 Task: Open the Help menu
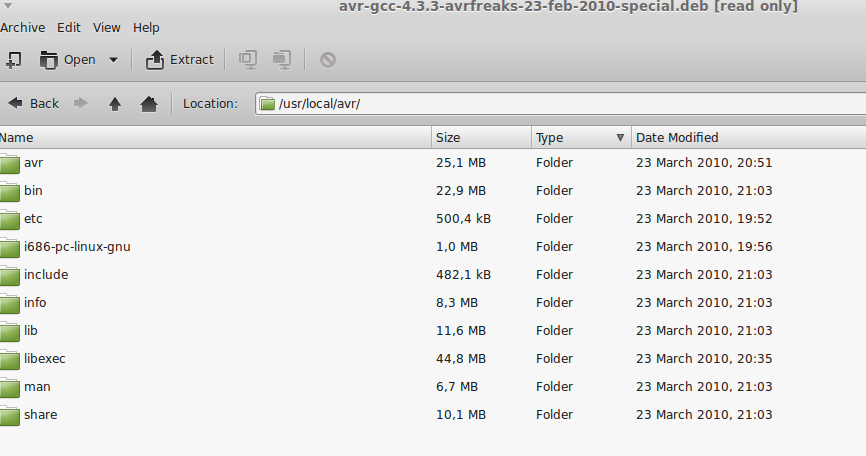pos(146,28)
